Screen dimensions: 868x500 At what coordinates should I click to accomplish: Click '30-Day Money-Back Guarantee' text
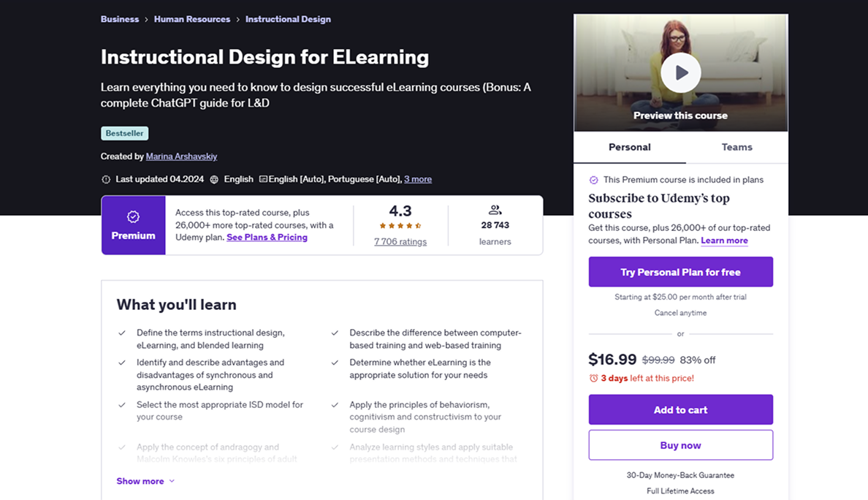point(680,475)
